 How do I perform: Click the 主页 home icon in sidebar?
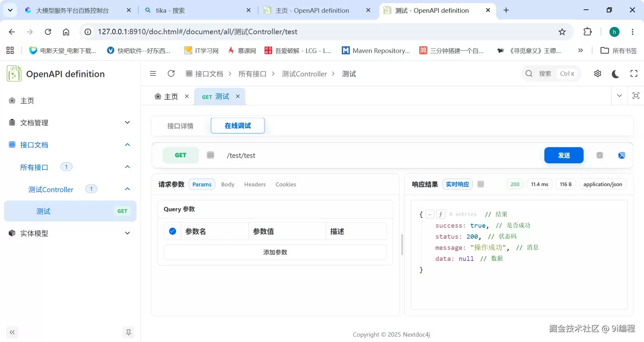[12, 100]
